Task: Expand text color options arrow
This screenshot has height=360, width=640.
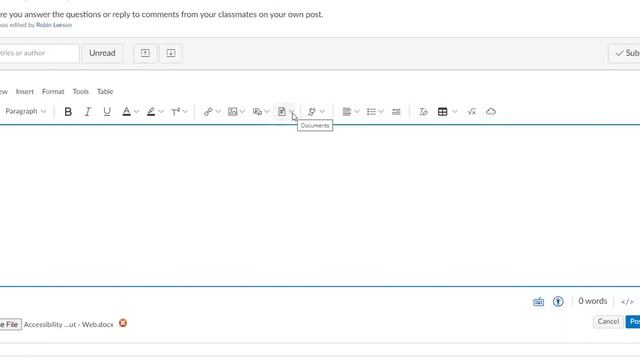Action: click(x=136, y=111)
